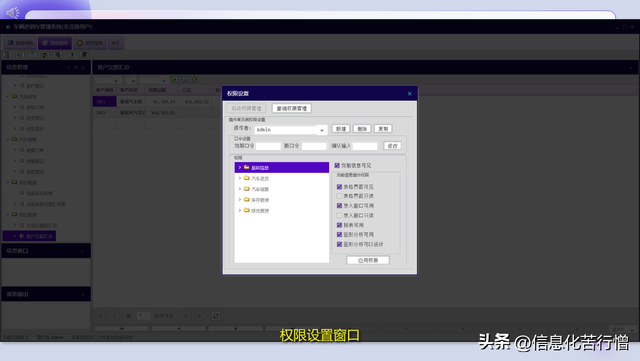The width and height of the screenshot is (640, 361).
Task: Click previous-record navigator arrow in bottom bar
Action: click(x=179, y=328)
